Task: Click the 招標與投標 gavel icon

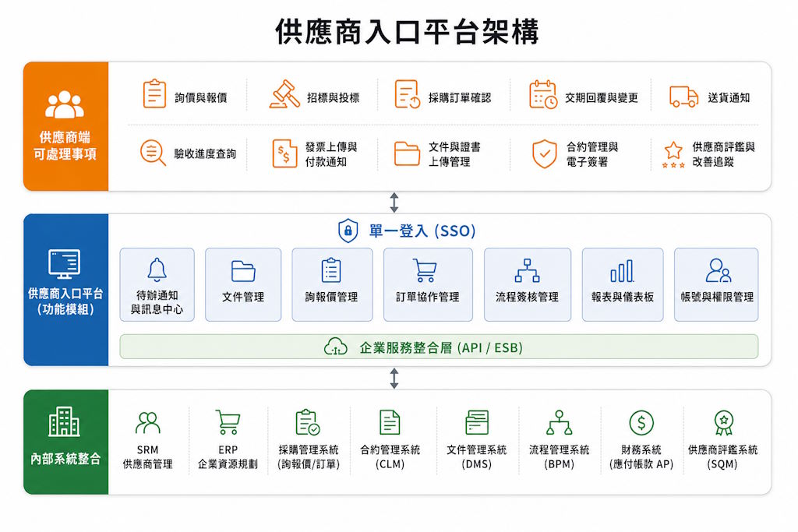Action: pyautogui.click(x=284, y=94)
